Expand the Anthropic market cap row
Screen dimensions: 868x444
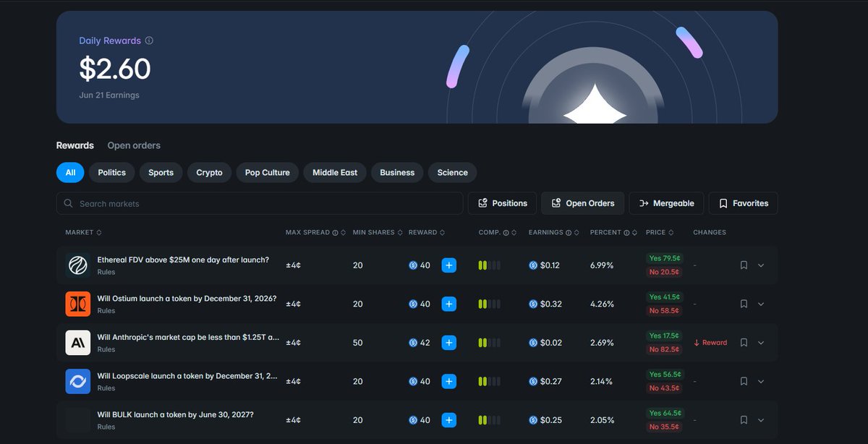pos(761,343)
